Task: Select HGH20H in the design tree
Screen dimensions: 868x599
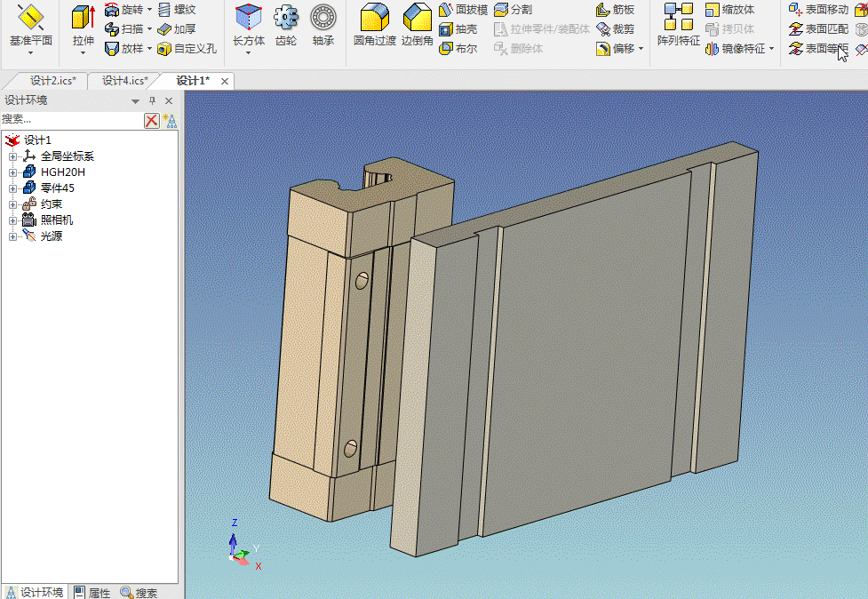Action: click(x=62, y=172)
